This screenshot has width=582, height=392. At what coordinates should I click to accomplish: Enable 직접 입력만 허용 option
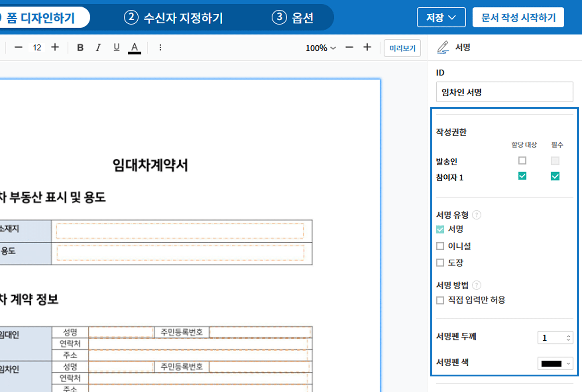click(x=440, y=300)
